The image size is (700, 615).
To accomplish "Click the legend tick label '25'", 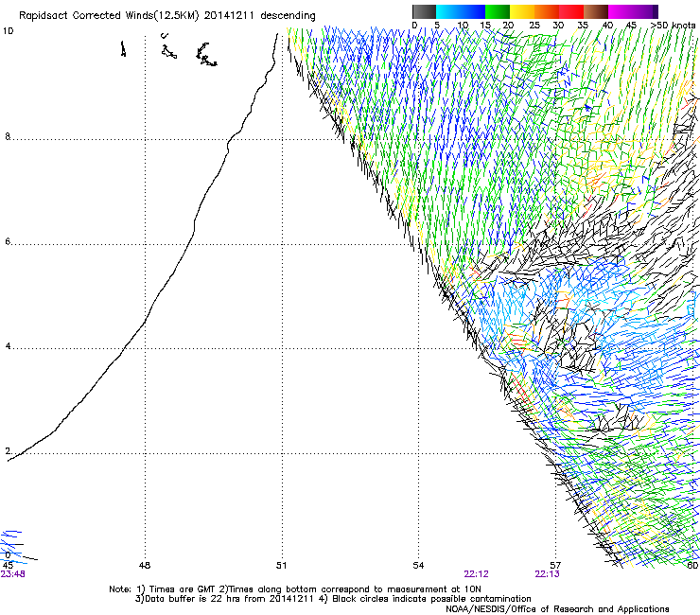I will click(x=534, y=26).
